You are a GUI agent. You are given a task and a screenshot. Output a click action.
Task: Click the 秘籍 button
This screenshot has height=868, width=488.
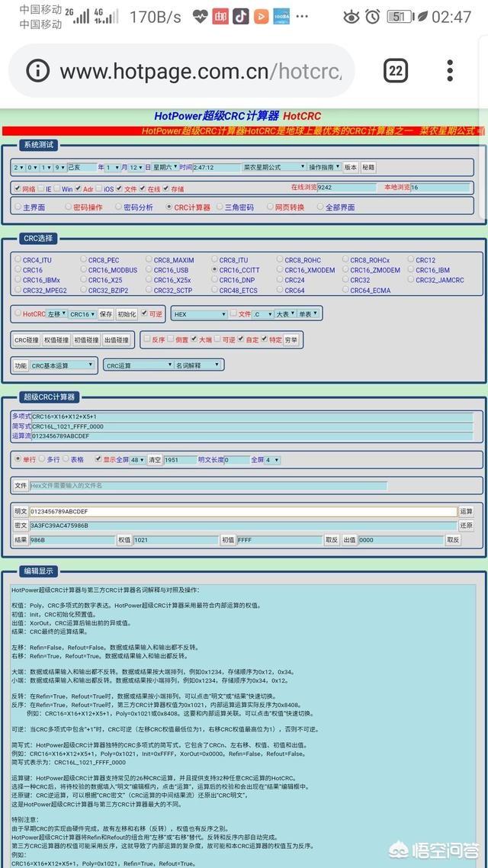(x=368, y=167)
